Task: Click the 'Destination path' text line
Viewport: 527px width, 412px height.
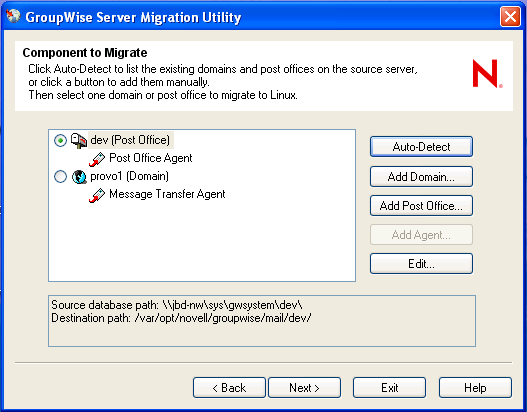Action: (181, 318)
